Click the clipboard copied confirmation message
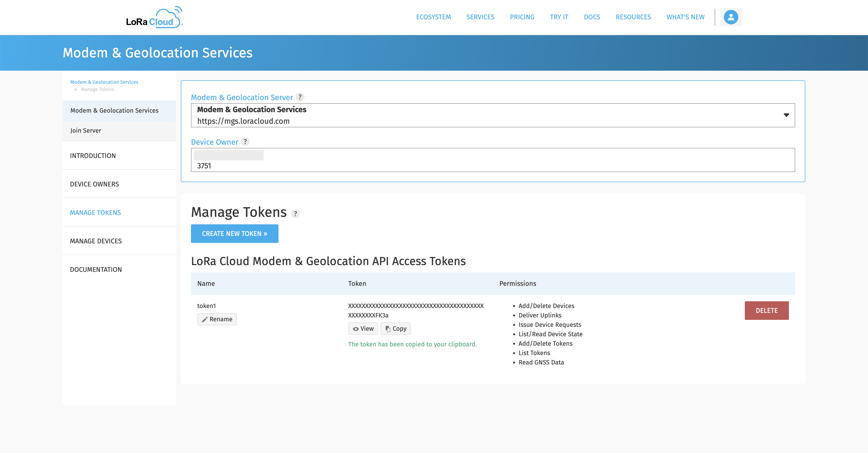Screen dimensions: 868x453 tap(412, 344)
